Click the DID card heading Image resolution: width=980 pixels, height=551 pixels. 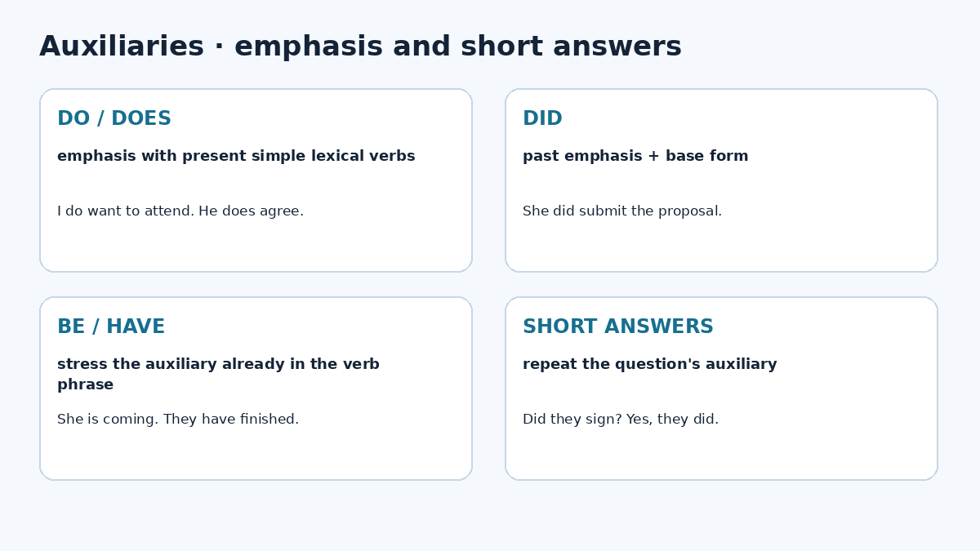click(x=542, y=119)
